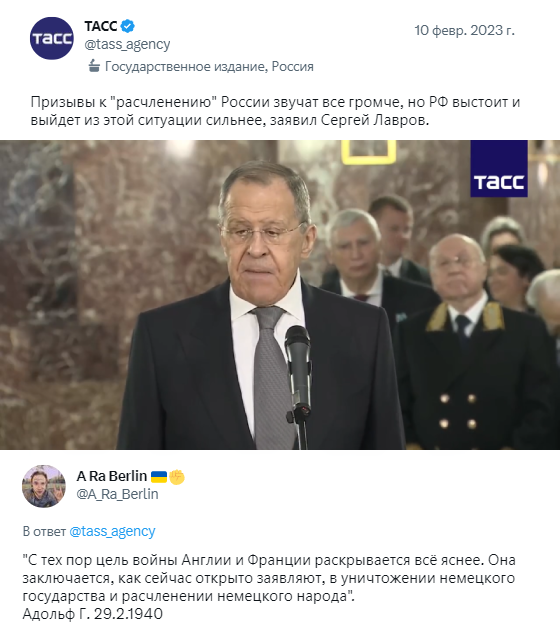Screen dimensions: 560x635
Task: Open the @A_Ra_Berlin handle
Action: pyautogui.click(x=117, y=494)
